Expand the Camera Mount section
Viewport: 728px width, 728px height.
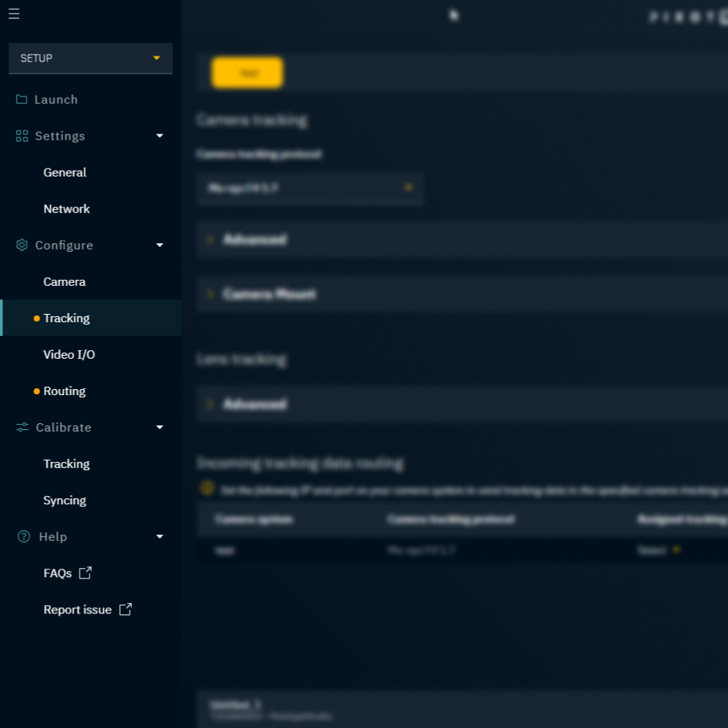pos(269,294)
